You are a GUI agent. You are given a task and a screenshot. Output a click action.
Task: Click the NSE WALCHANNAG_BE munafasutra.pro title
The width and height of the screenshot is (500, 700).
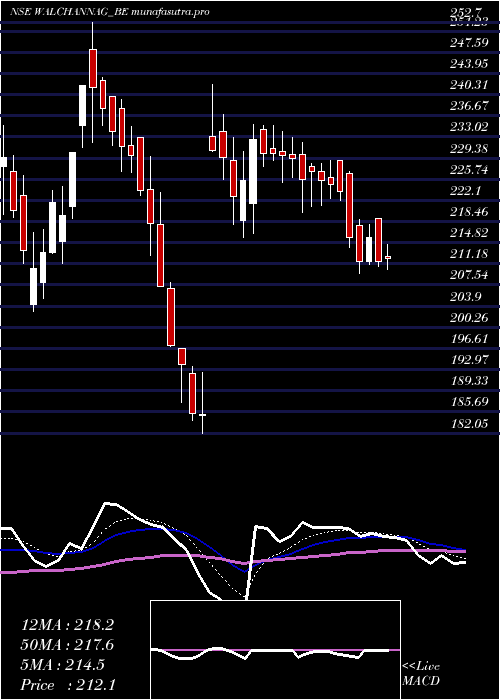pyautogui.click(x=110, y=12)
